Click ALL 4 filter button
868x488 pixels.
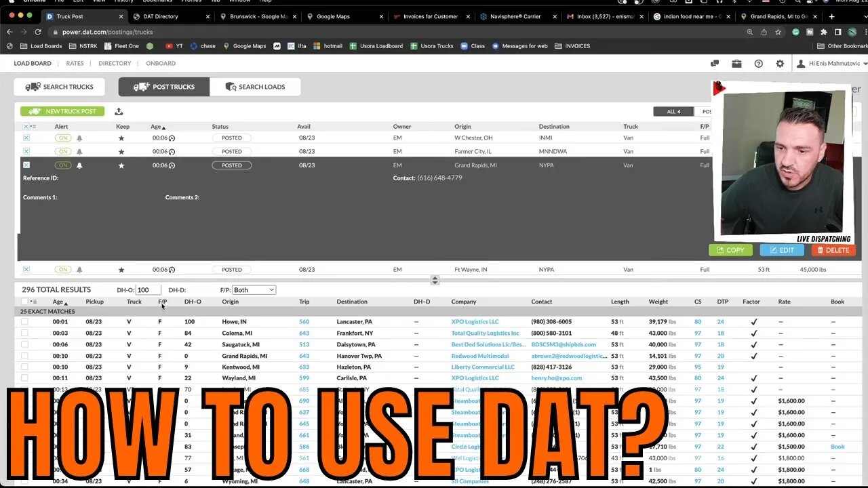point(673,111)
